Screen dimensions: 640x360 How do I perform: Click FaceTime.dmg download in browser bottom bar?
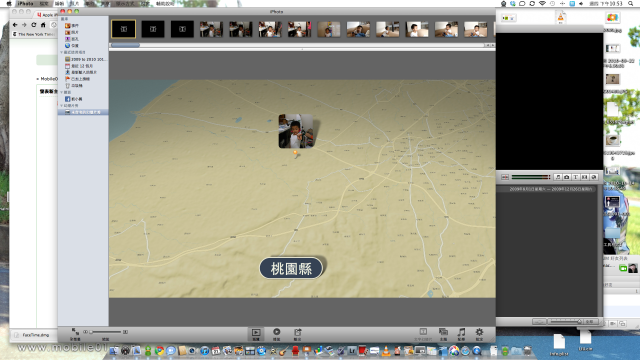point(31,335)
